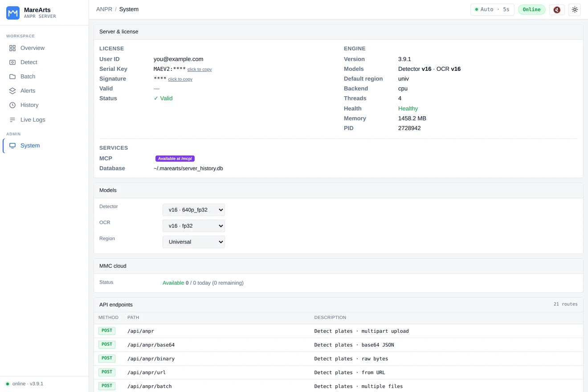Click 'Detect plates · from URL' description

point(350,372)
